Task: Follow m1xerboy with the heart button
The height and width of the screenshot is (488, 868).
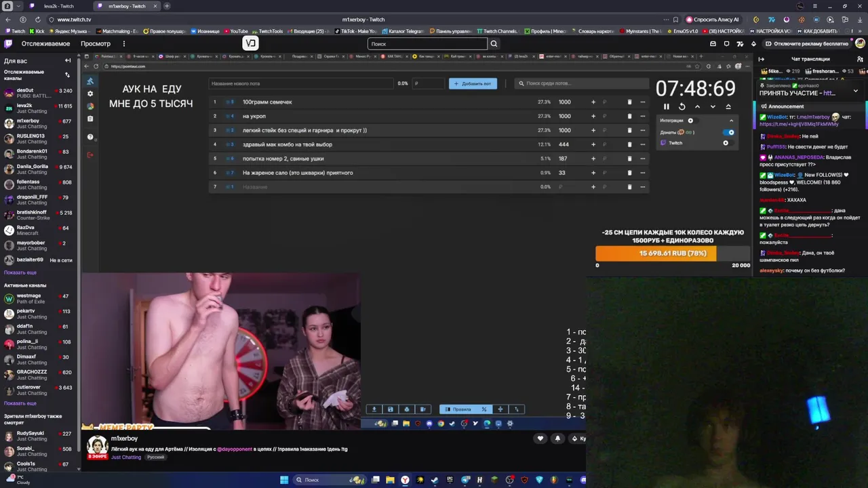Action: click(x=540, y=439)
